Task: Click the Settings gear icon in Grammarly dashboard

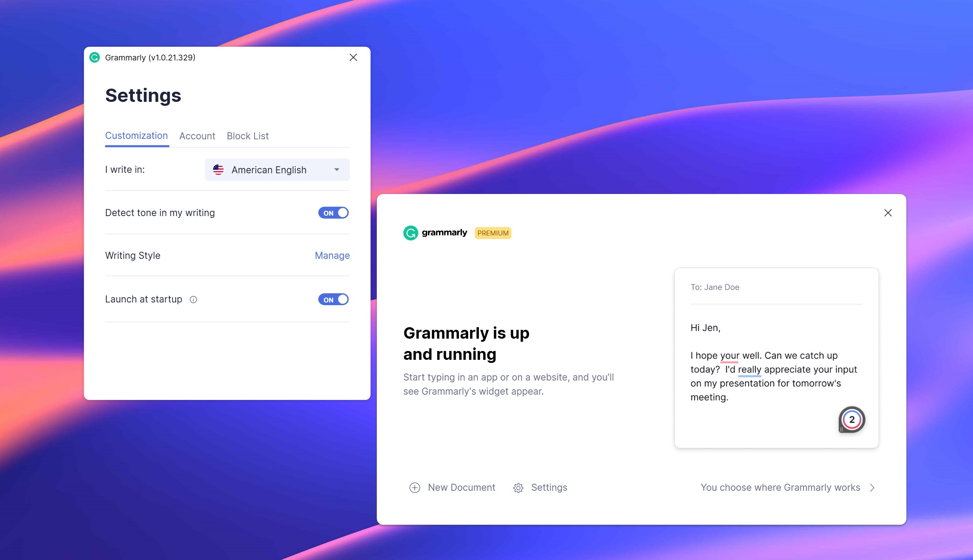Action: [x=518, y=487]
